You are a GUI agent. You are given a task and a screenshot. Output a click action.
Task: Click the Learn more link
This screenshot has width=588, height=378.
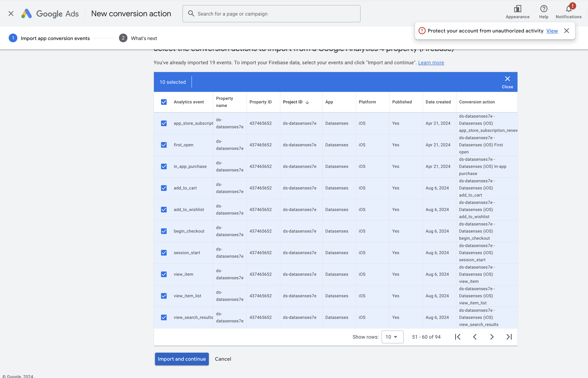tap(431, 62)
